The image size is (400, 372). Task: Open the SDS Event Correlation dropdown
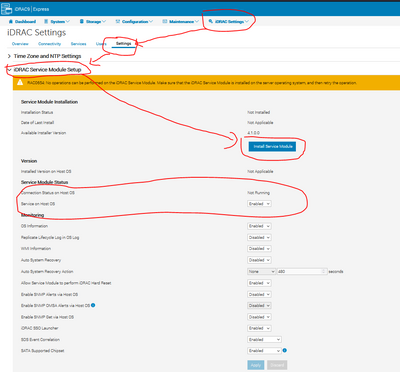pyautogui.click(x=264, y=339)
